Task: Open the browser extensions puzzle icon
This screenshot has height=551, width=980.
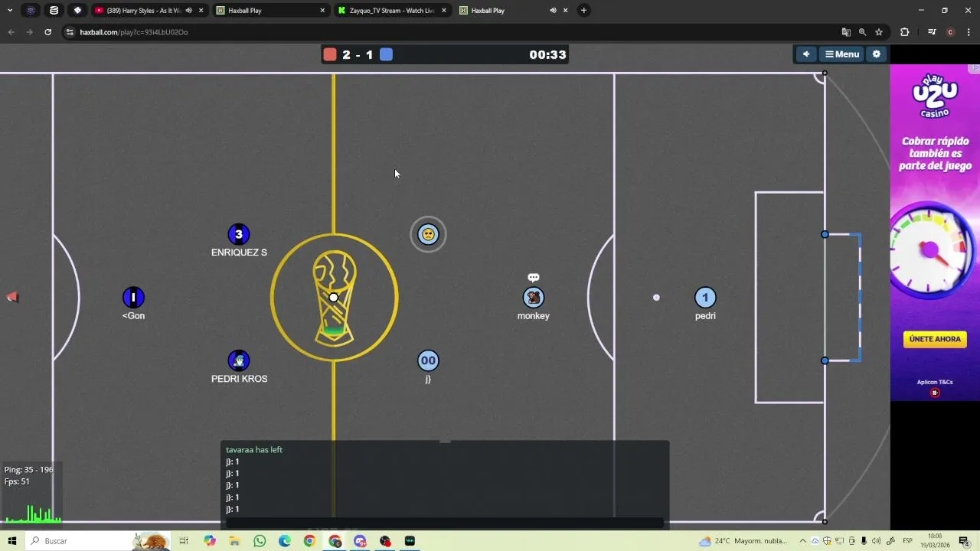Action: coord(904,32)
